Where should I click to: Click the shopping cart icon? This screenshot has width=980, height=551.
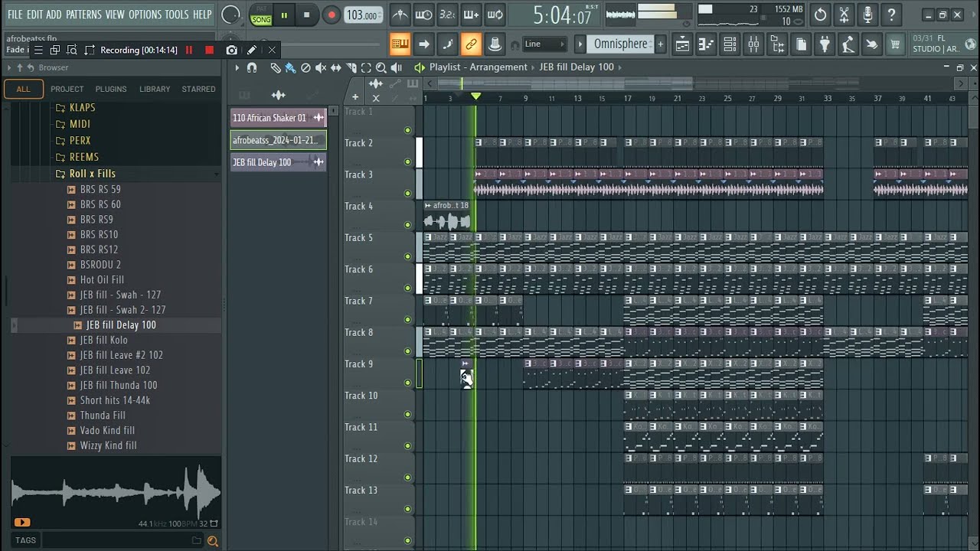click(x=894, y=44)
